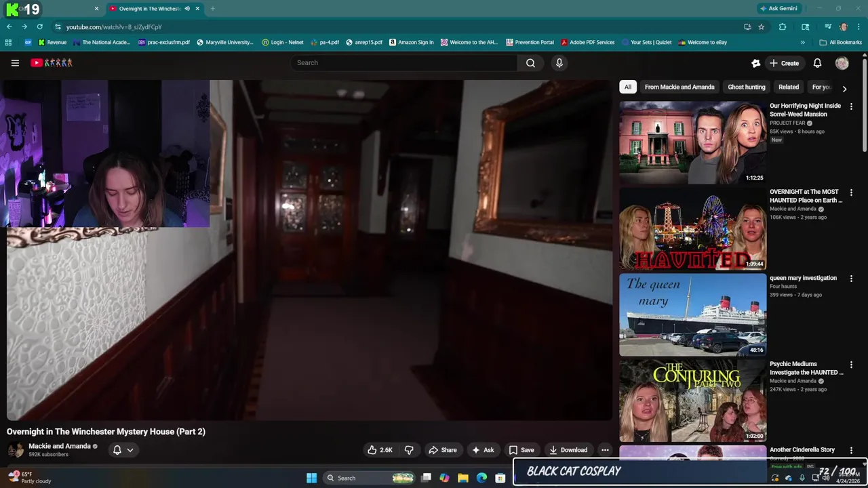Screen dimensions: 868x488
Task: Bookmark this page with the star icon
Action: 762,26
